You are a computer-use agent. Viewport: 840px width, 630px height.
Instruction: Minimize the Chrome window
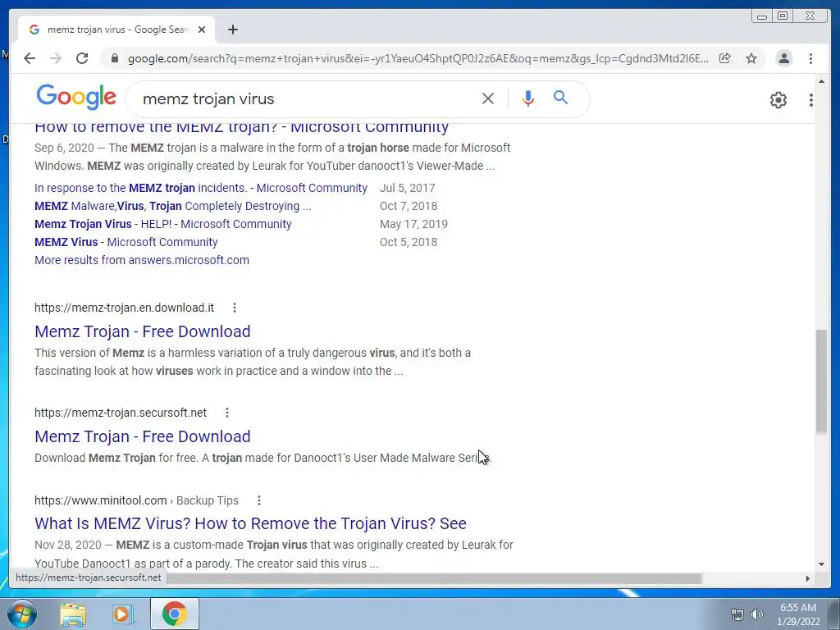coord(761,16)
